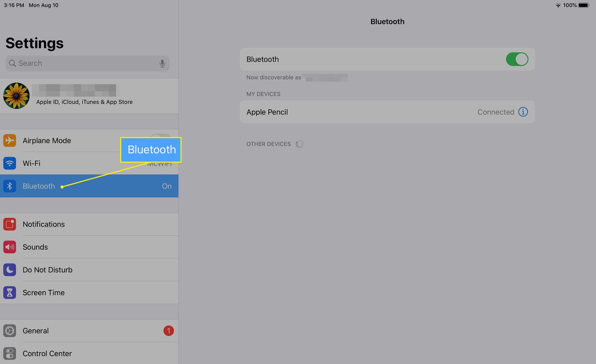
Task: Turn off the Bluetooth toggle switch
Action: click(517, 59)
